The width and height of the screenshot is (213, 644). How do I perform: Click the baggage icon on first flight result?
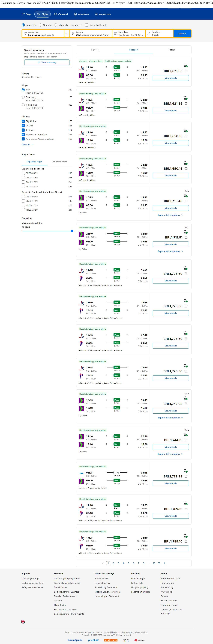pyautogui.click(x=185, y=66)
